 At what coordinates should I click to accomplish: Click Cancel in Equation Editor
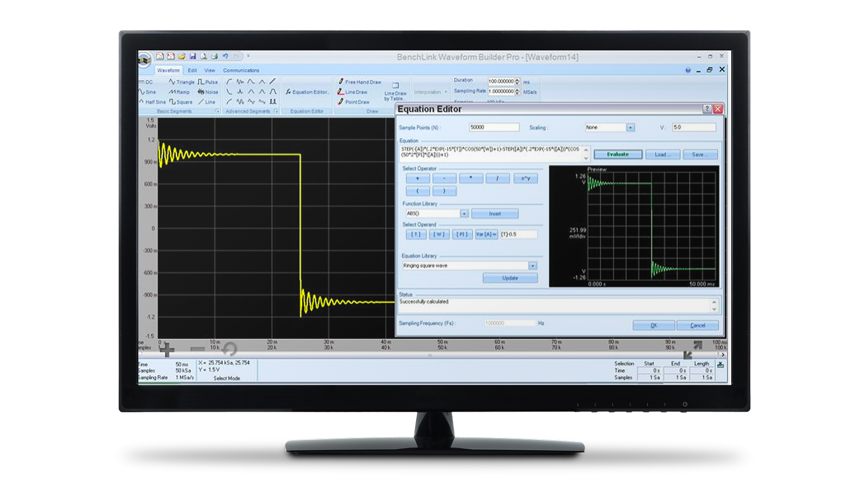pos(698,325)
